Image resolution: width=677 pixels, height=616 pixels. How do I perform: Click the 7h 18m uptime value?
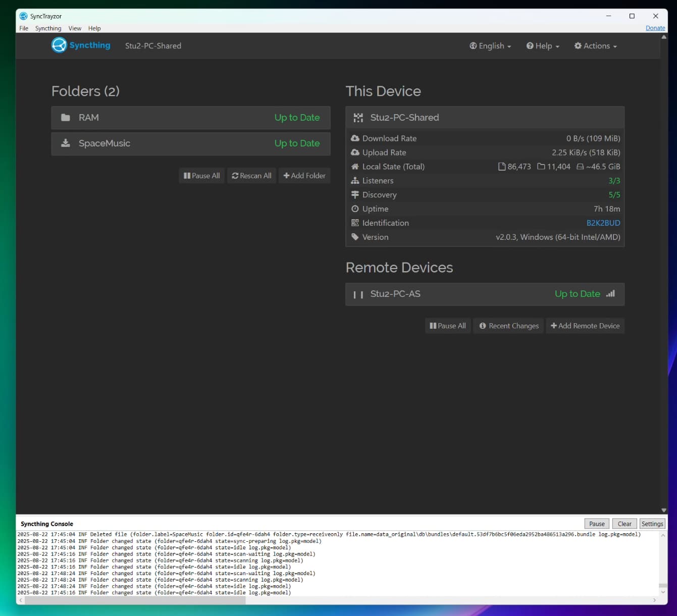coord(607,209)
